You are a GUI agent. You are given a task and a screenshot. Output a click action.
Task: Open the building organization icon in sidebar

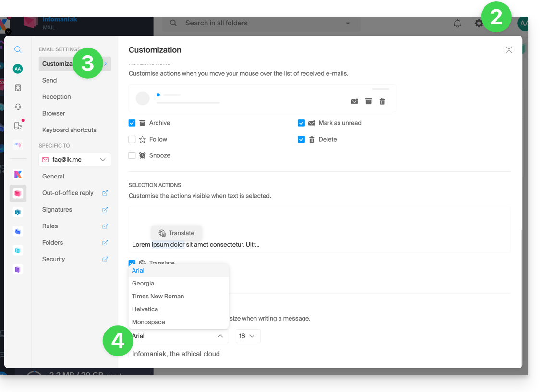click(x=18, y=88)
